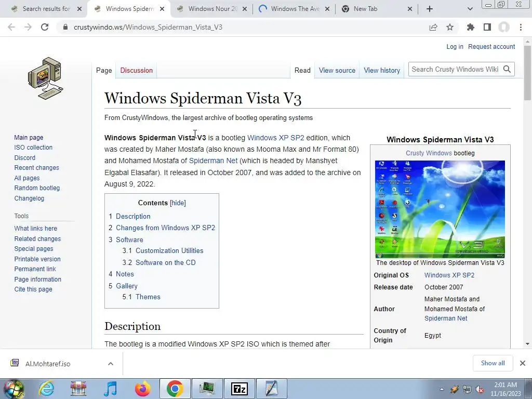The height and width of the screenshot is (399, 532).
Task: Open the Extensions puzzle icon
Action: pyautogui.click(x=470, y=27)
